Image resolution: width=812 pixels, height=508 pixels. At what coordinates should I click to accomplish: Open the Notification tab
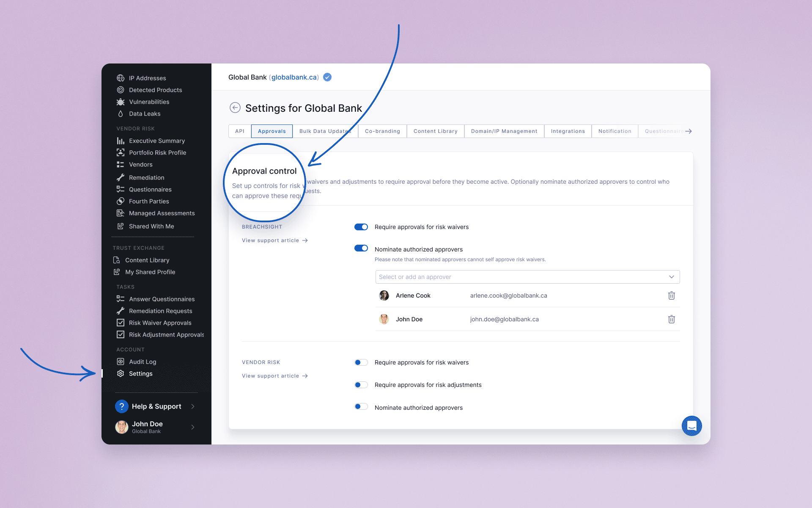(x=615, y=131)
